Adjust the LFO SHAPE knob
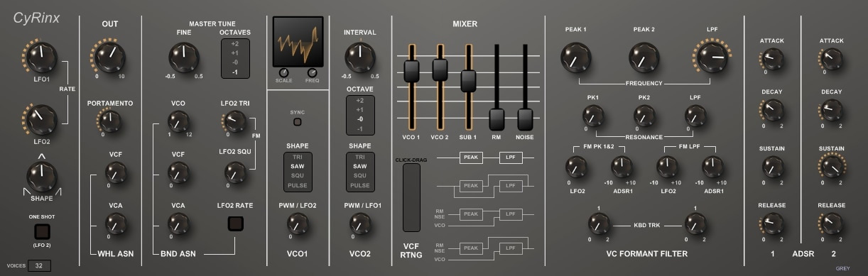This screenshot has width=868, height=276. pyautogui.click(x=42, y=176)
